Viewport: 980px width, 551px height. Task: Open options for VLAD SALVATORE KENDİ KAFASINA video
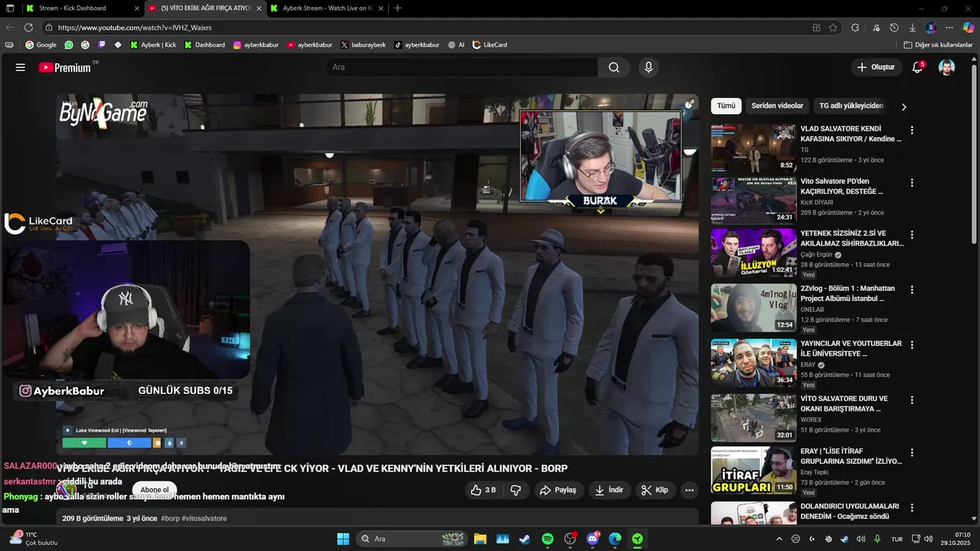(x=911, y=131)
